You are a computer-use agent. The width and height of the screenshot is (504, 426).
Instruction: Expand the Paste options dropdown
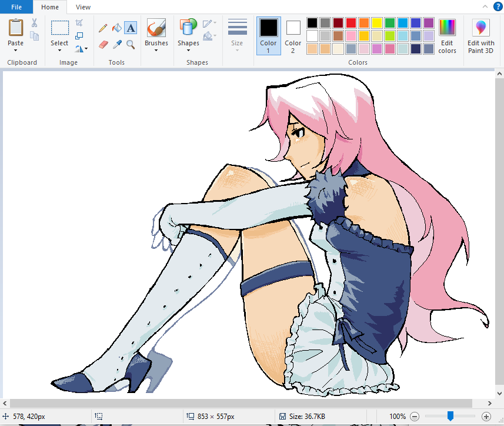click(x=16, y=51)
